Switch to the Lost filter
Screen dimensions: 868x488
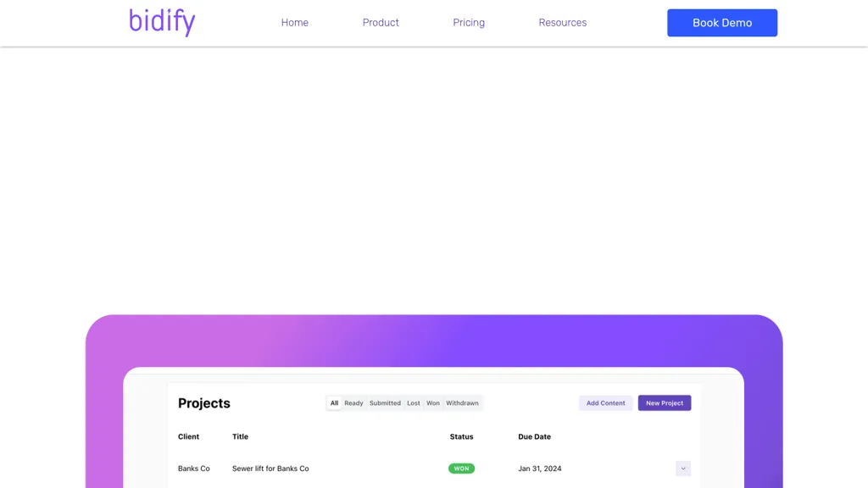click(x=414, y=403)
